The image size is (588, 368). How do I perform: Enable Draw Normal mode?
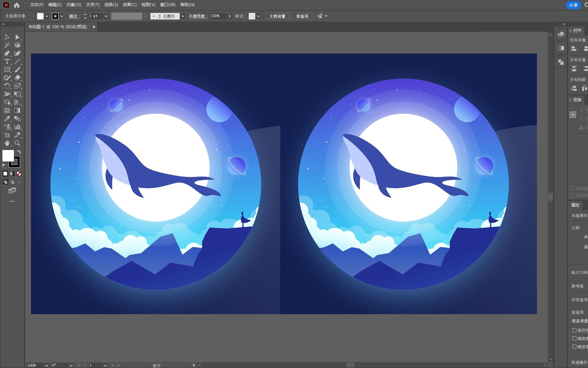click(5, 182)
